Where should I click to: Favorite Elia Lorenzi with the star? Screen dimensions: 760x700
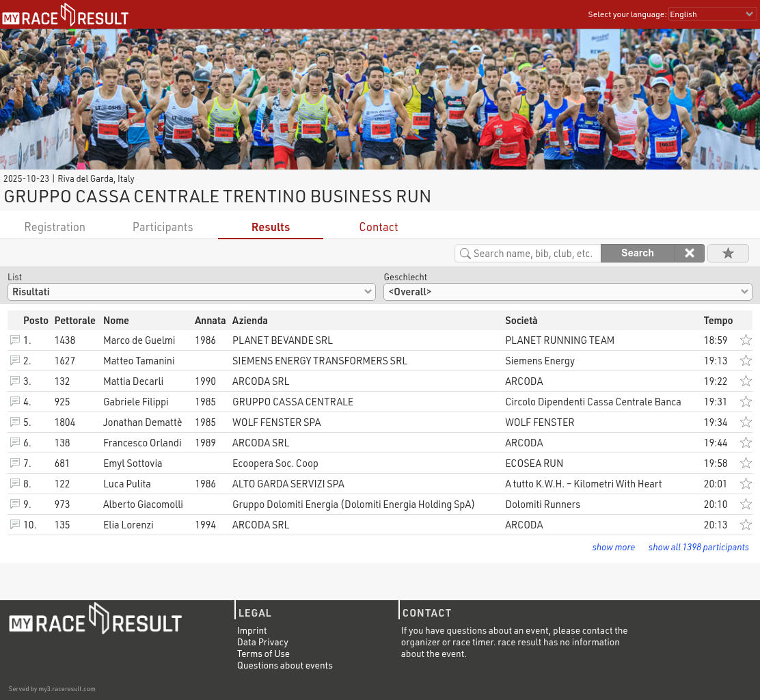click(x=746, y=524)
